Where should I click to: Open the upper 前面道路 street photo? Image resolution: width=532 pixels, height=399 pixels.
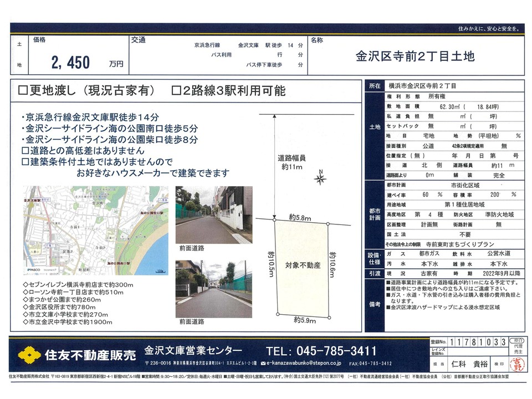click(x=214, y=215)
